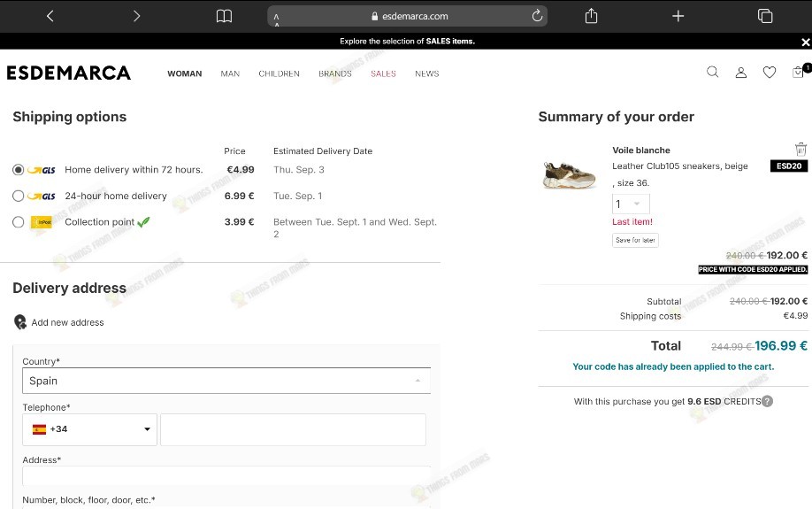Open the shopping bag cart icon

pos(798,72)
